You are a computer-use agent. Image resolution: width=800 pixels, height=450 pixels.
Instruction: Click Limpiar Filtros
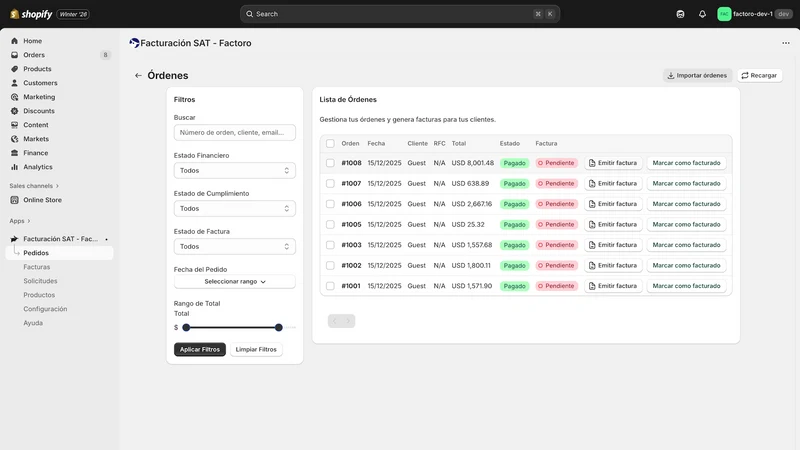(x=256, y=349)
